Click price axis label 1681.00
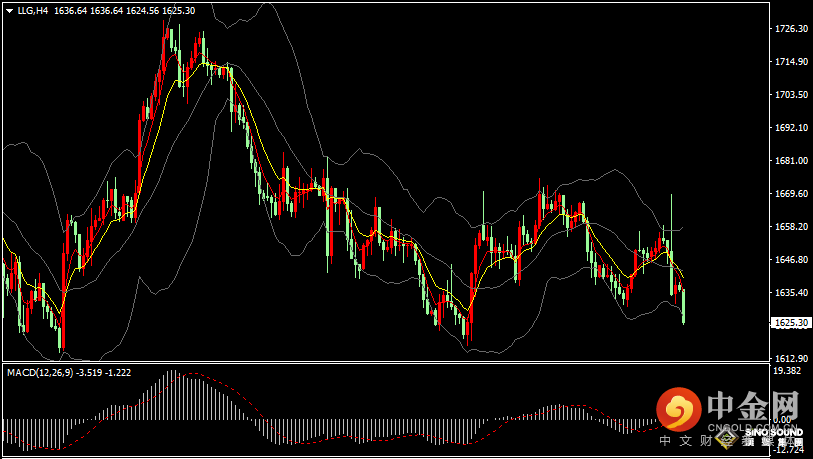 791,161
